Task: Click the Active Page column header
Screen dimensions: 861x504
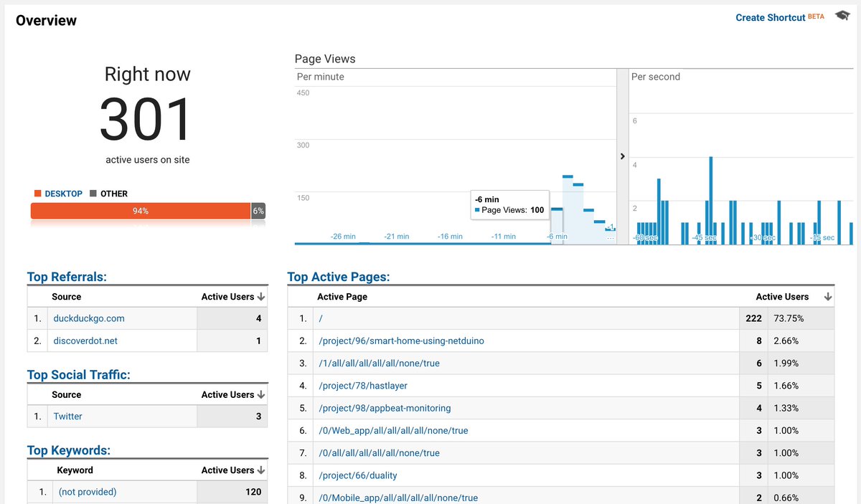Action: tap(342, 297)
